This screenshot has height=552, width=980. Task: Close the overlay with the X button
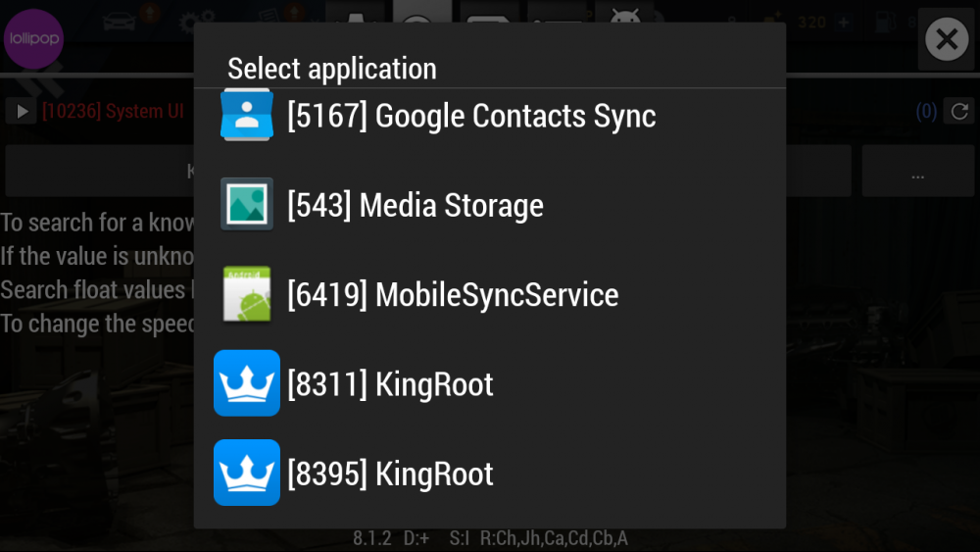point(946,40)
